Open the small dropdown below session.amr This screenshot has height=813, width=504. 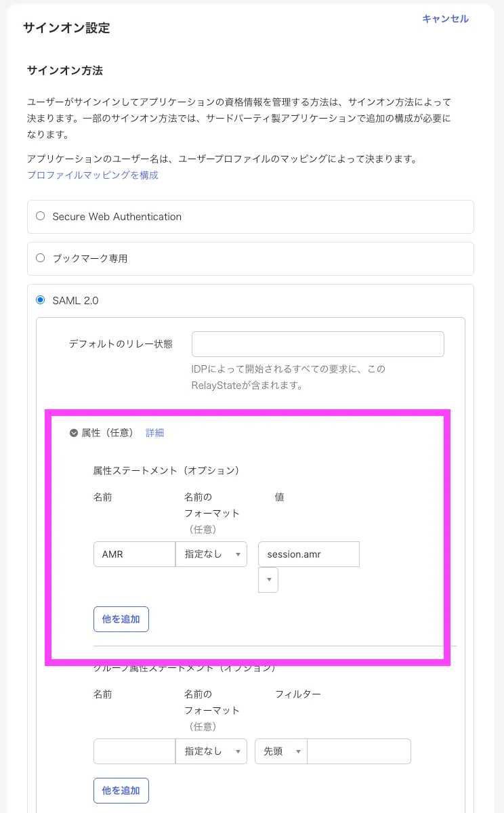268,580
